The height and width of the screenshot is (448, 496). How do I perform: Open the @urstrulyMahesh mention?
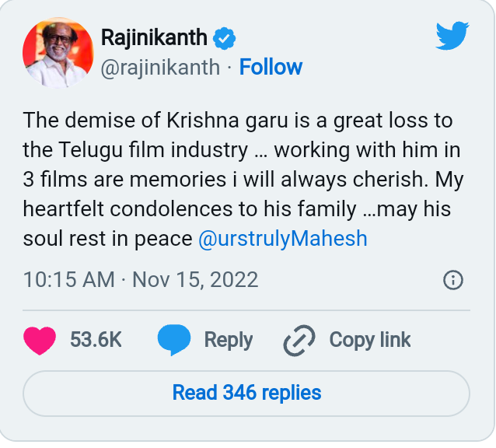point(283,239)
